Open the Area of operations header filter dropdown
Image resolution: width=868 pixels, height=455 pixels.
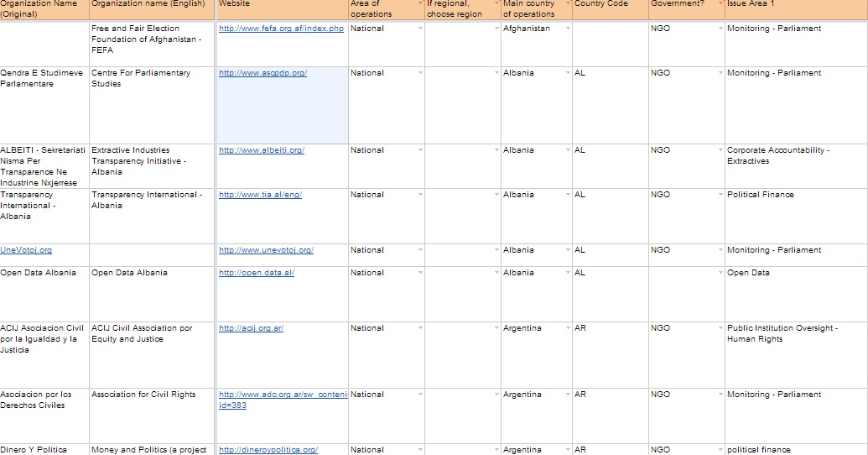420,4
